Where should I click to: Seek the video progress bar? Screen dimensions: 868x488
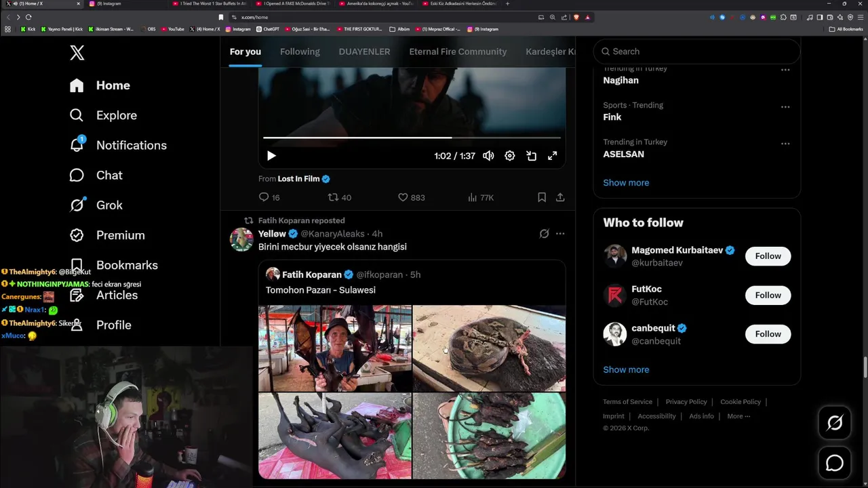(412, 138)
